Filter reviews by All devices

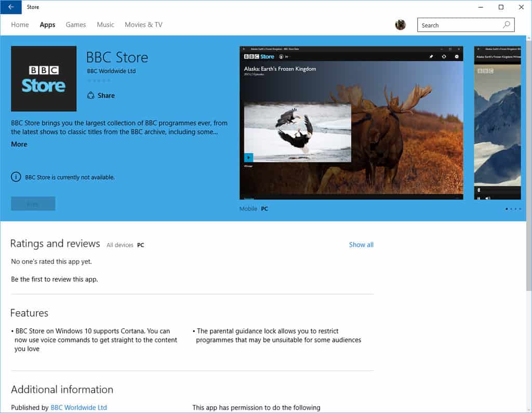click(120, 245)
